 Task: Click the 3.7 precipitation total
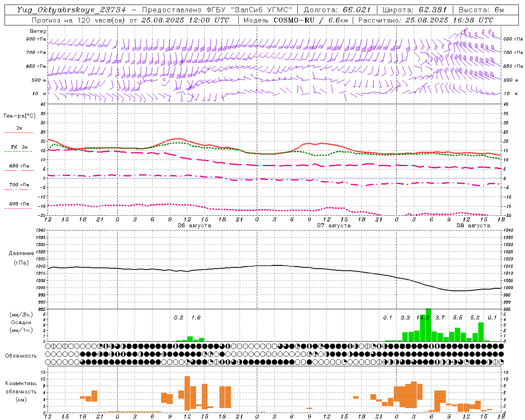pyautogui.click(x=440, y=318)
